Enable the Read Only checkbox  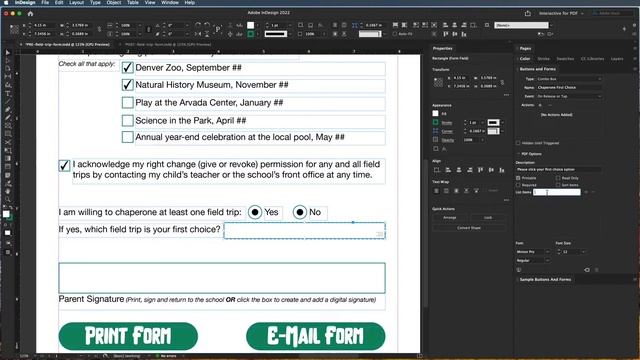(x=558, y=178)
